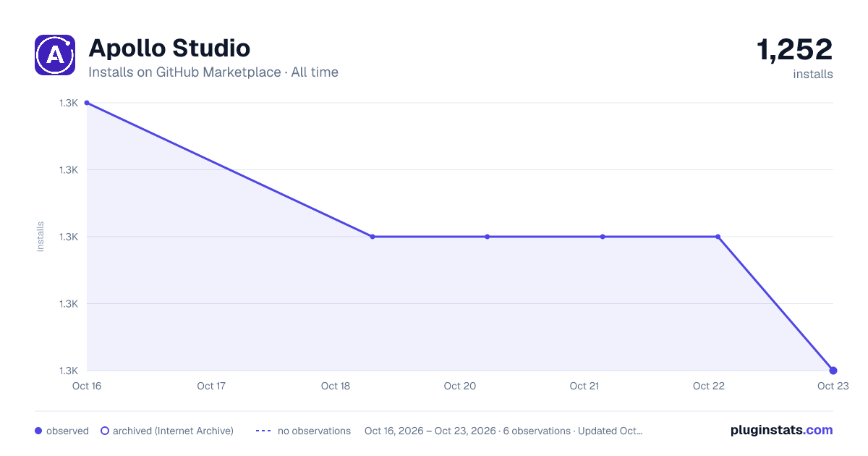Click the date range observations summary text
The image size is (868, 456).
[503, 431]
